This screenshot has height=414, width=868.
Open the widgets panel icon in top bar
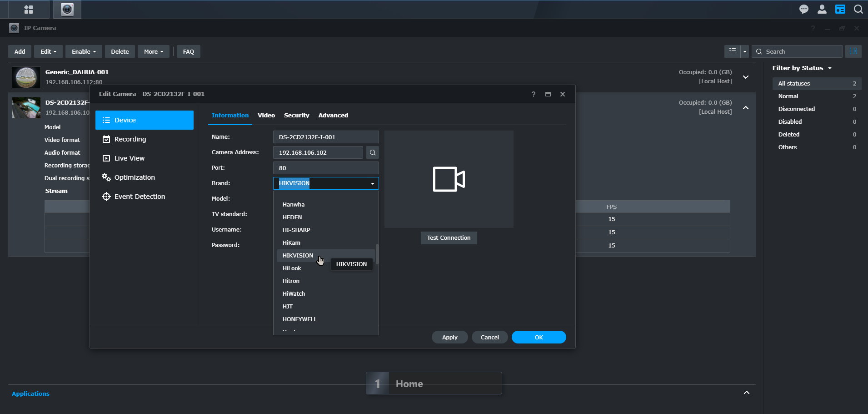pos(840,9)
